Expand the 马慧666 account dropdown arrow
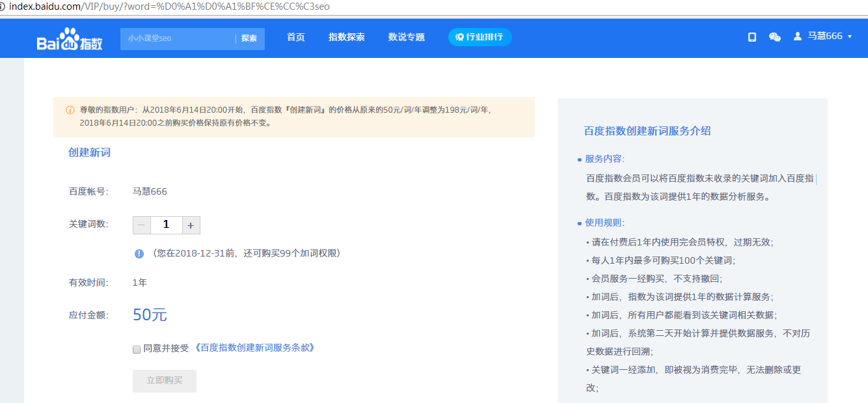Viewport: 868px width, 403px height. point(850,36)
